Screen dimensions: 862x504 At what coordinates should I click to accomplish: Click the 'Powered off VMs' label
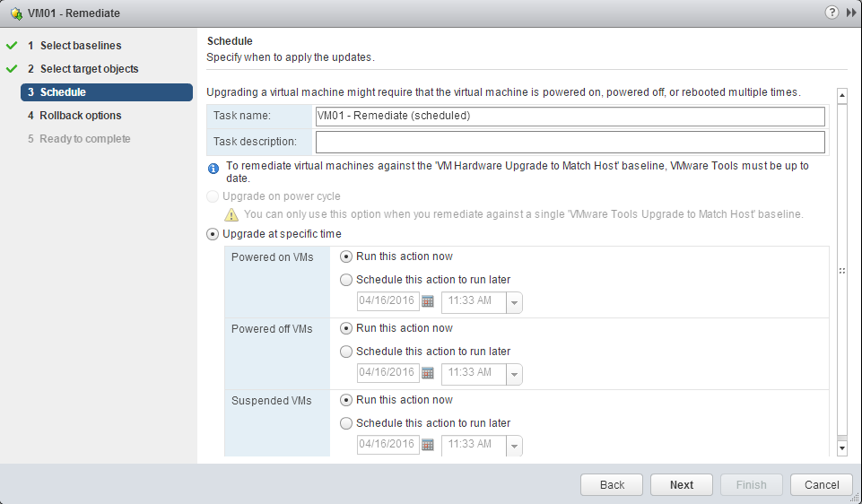(x=272, y=328)
